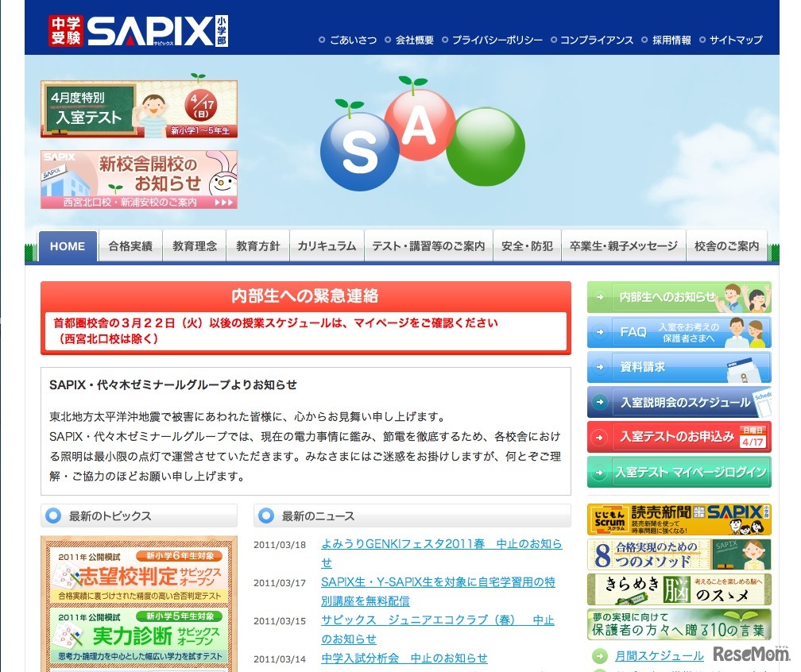Screen dimensions: 801x672
Task: Click the red A ball graphic
Action: click(420, 125)
